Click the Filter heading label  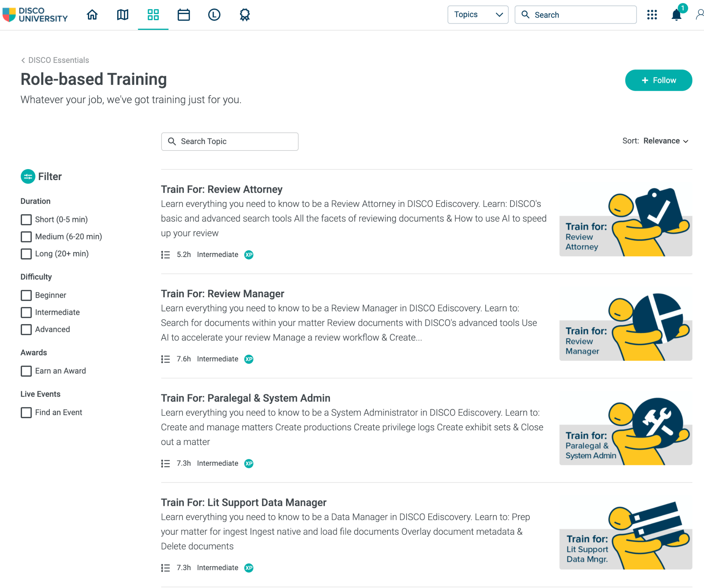(50, 177)
